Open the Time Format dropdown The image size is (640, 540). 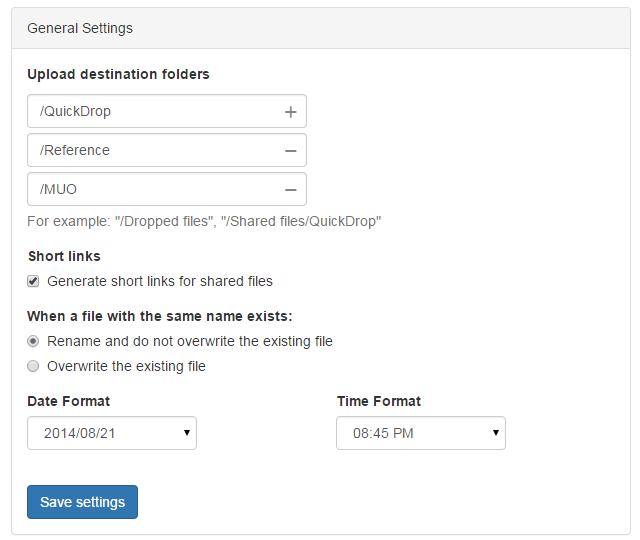click(x=421, y=433)
